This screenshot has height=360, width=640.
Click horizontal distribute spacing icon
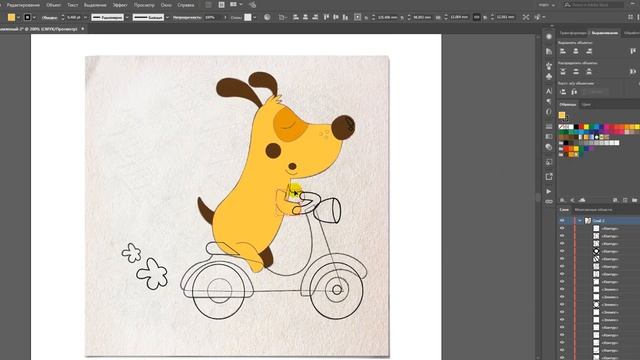click(x=574, y=92)
